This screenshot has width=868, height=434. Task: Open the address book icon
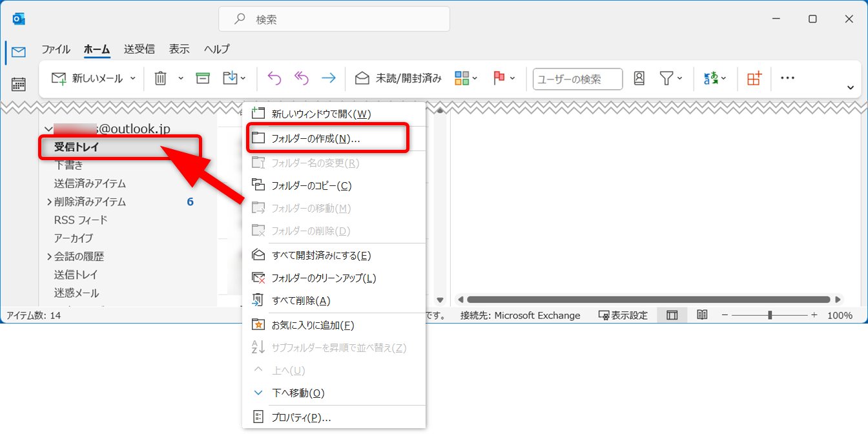coord(639,78)
